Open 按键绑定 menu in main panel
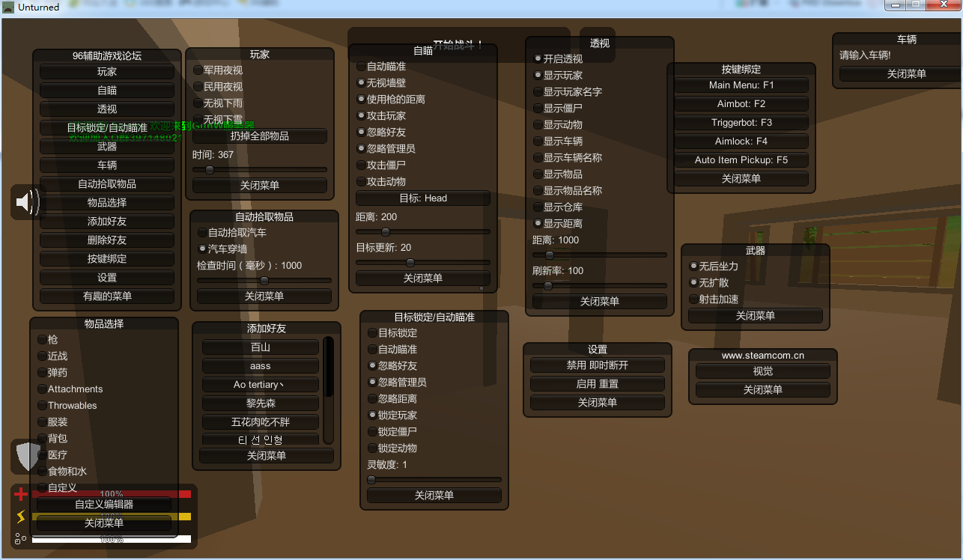The width and height of the screenshot is (963, 560). pos(107,259)
